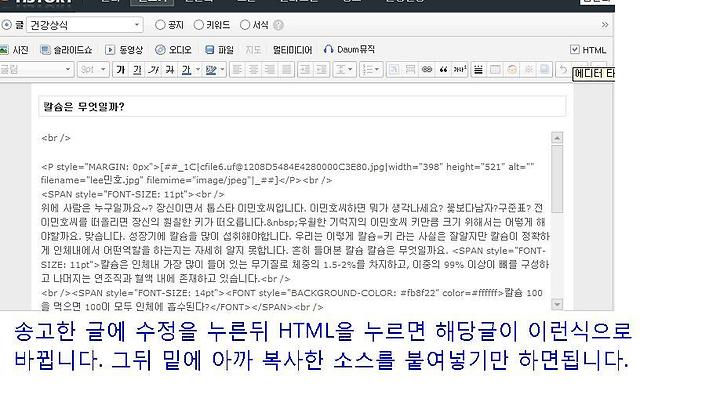Align text center

253,70
